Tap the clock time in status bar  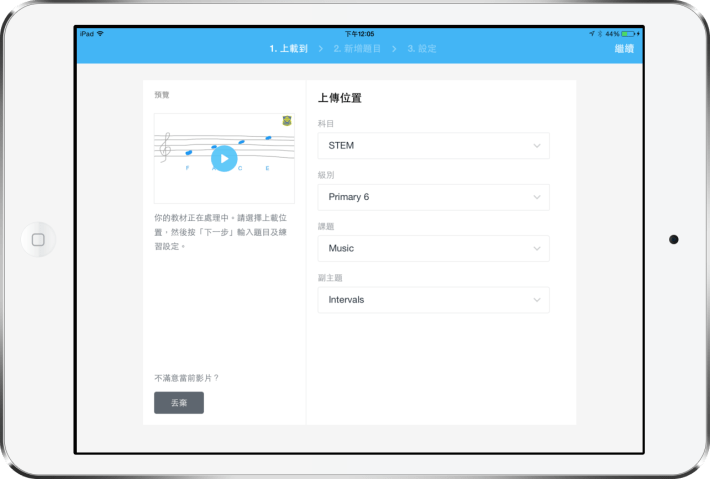[359, 34]
